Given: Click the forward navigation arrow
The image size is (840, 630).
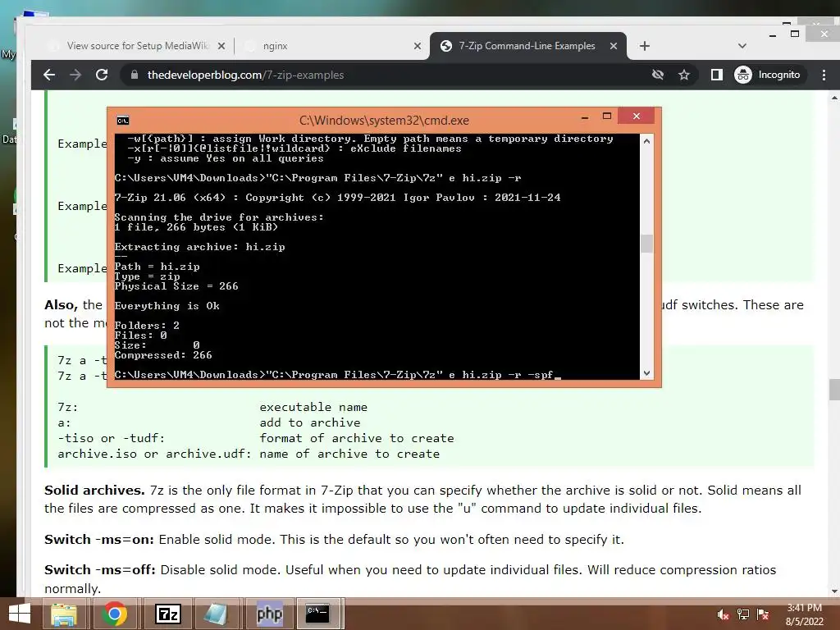Looking at the screenshot, I should [75, 75].
